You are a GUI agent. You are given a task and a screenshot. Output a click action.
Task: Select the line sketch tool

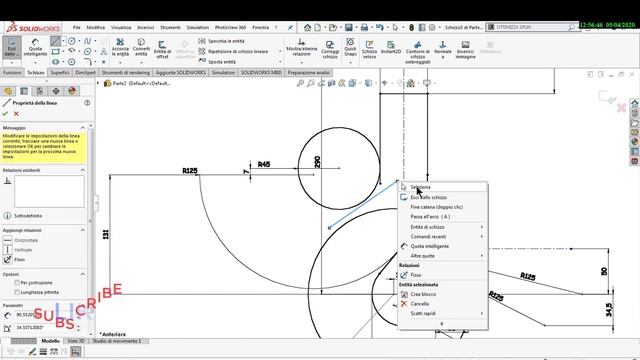point(56,41)
